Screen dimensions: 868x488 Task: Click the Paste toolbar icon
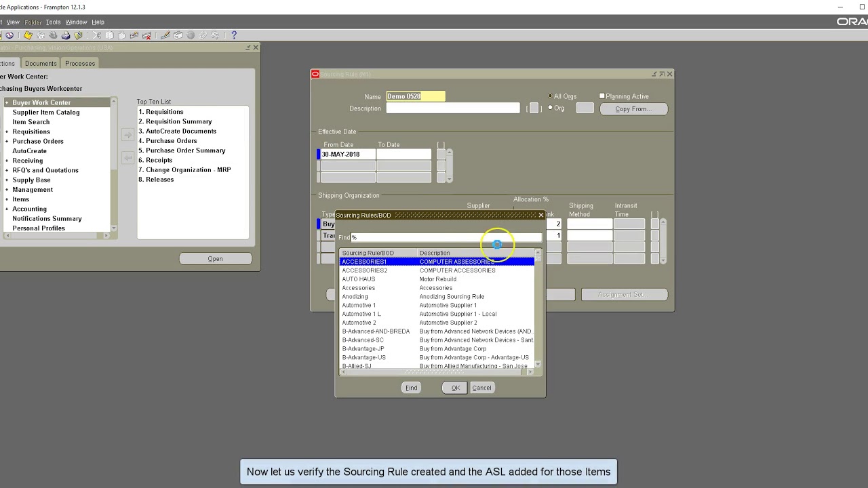point(121,35)
